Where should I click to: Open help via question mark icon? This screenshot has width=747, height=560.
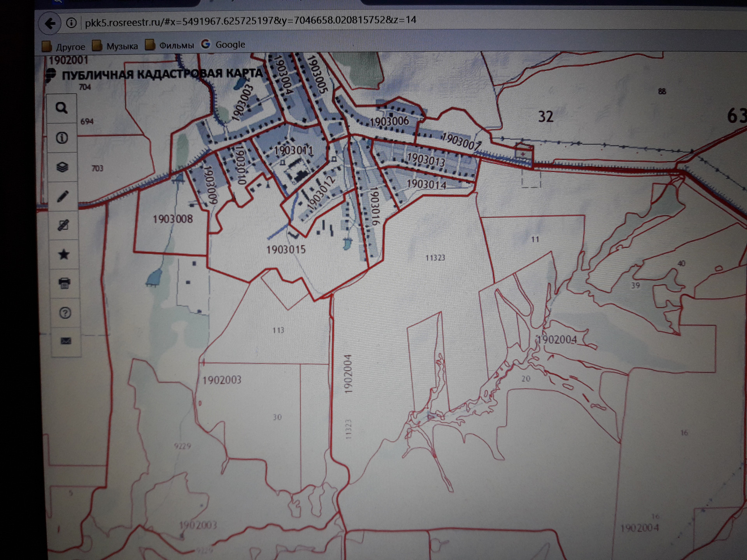(65, 313)
